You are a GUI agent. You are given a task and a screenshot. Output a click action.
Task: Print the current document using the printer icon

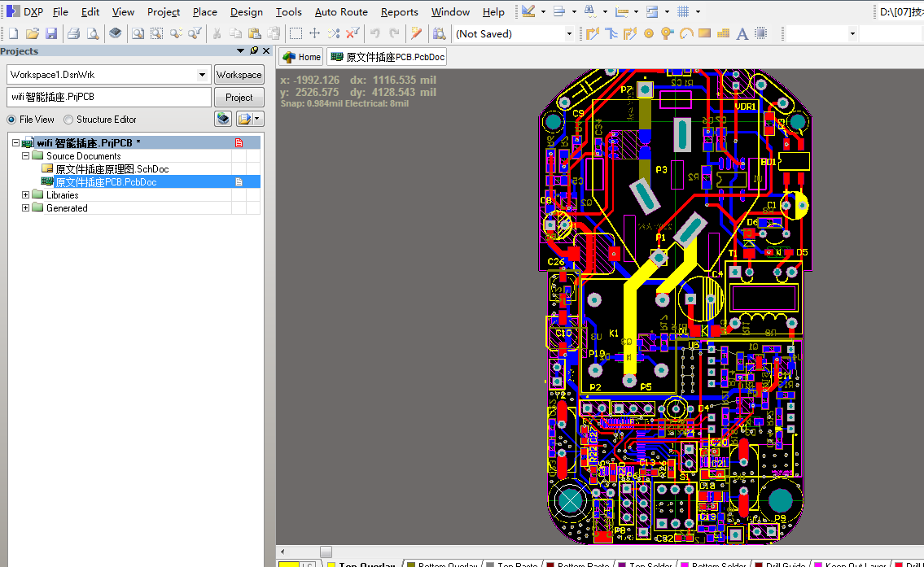click(73, 34)
